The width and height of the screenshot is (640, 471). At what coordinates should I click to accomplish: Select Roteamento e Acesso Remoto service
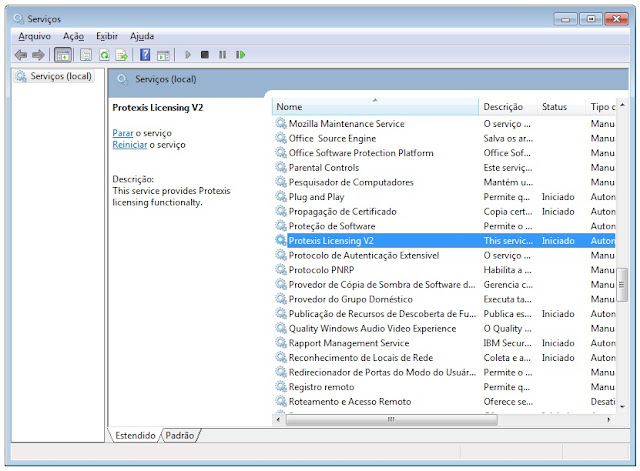pyautogui.click(x=444, y=401)
